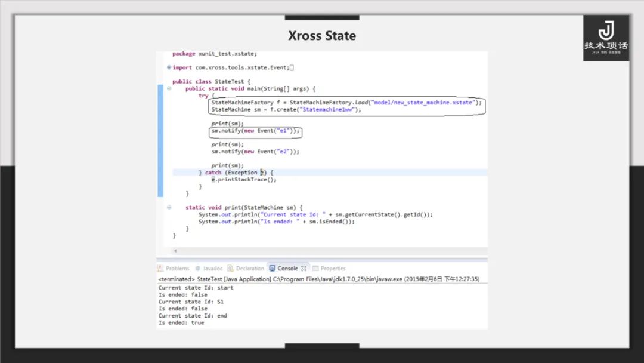
Task: Click the Properties tab icon
Action: click(x=315, y=269)
